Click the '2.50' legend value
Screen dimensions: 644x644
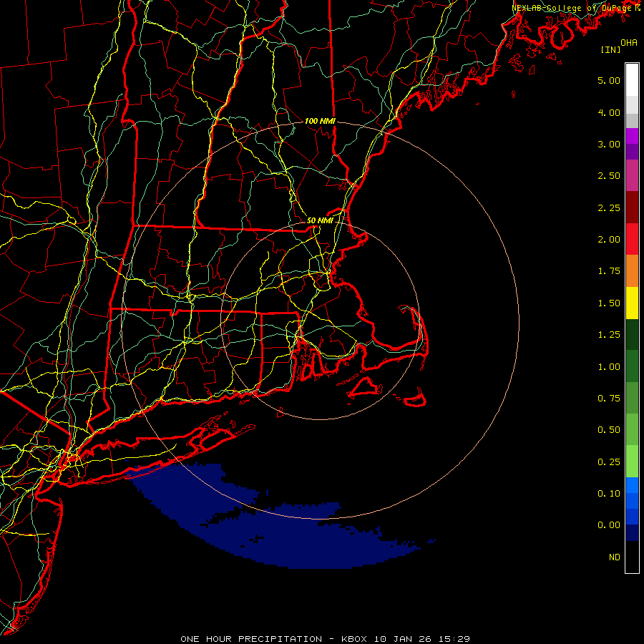point(609,176)
